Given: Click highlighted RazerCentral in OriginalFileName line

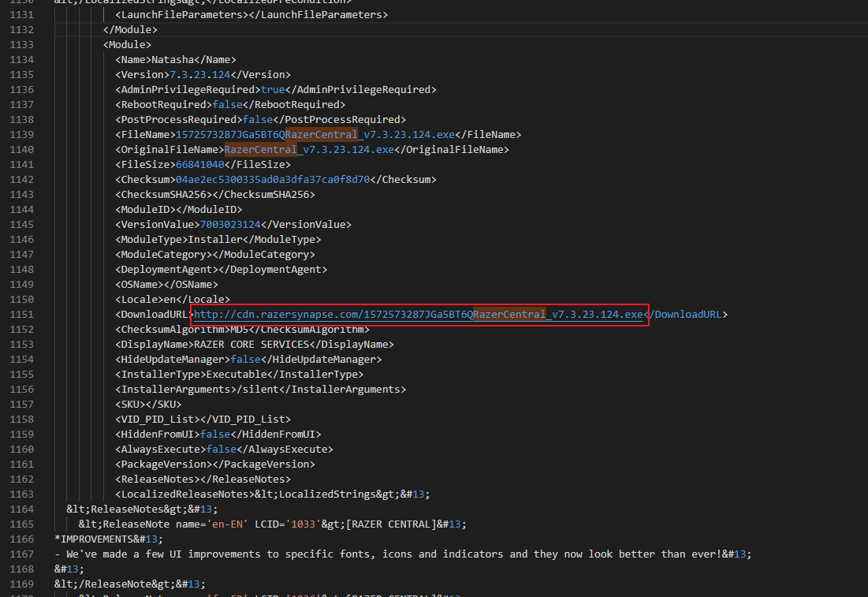Looking at the screenshot, I should pyautogui.click(x=260, y=150).
